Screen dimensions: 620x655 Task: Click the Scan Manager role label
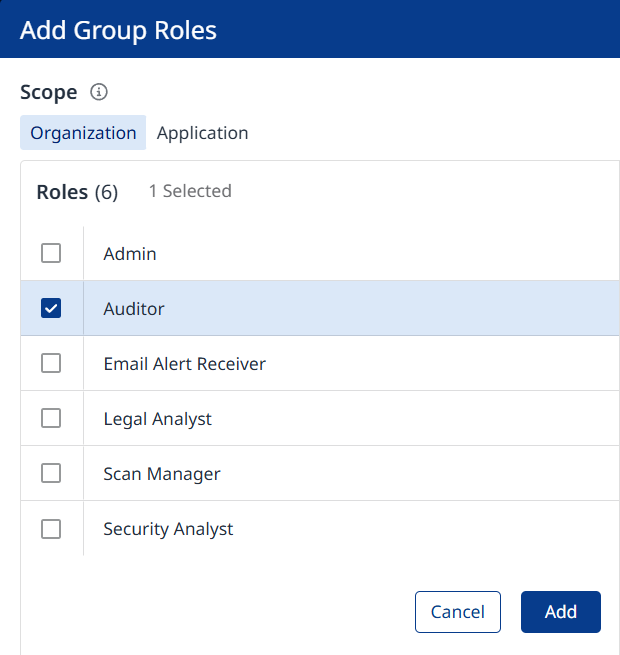[x=162, y=474]
